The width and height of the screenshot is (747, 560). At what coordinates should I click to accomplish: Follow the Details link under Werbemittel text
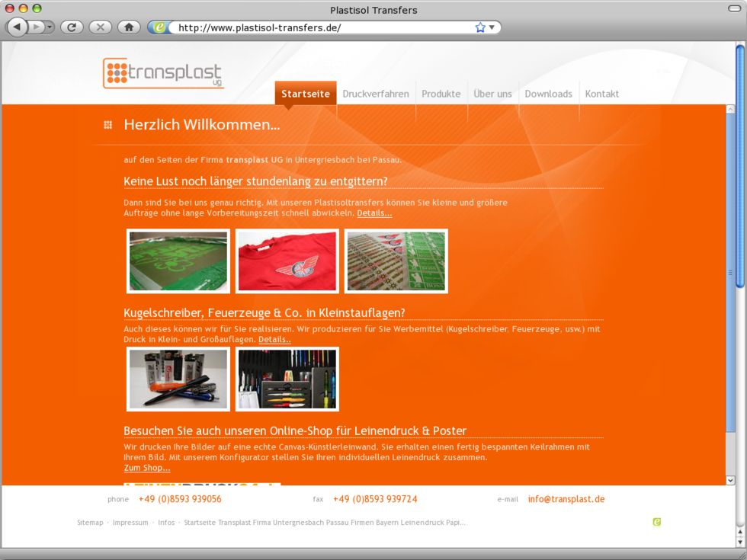[x=274, y=340]
